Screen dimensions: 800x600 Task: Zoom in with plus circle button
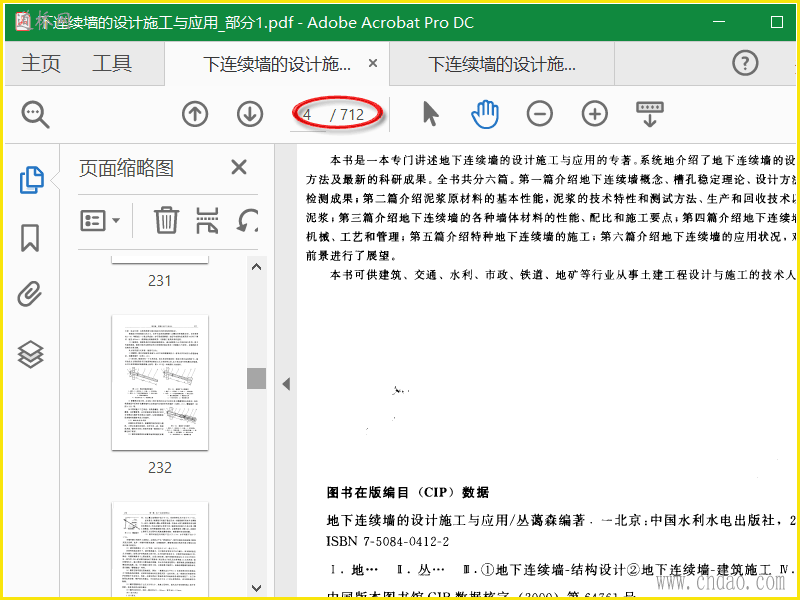[595, 113]
